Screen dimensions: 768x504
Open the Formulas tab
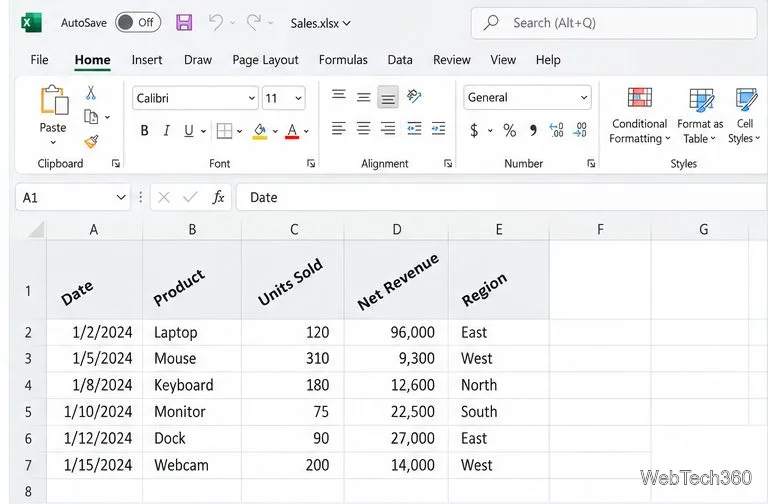pyautogui.click(x=343, y=60)
